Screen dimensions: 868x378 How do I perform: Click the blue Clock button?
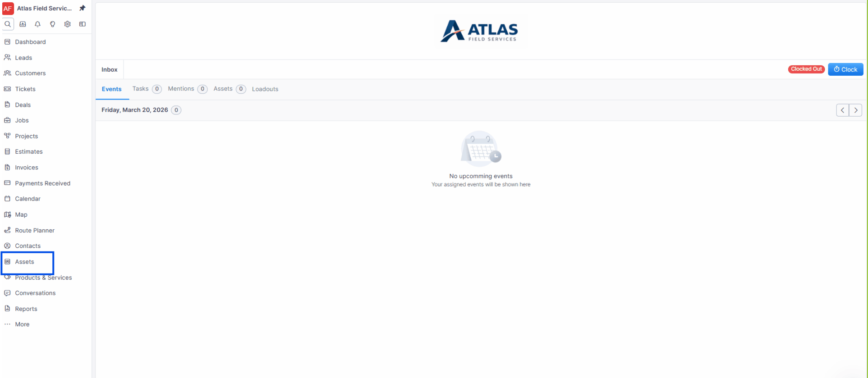845,69
